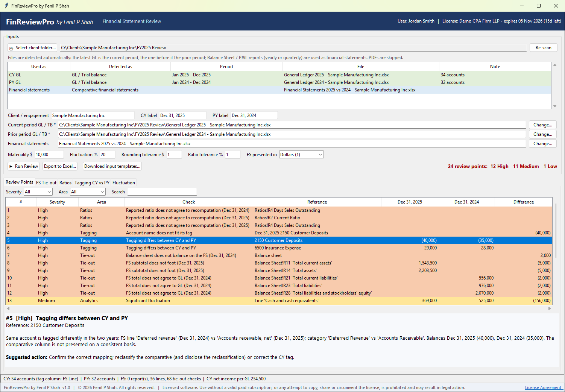Sort by the Area column header
This screenshot has height=392, width=565.
tap(102, 202)
